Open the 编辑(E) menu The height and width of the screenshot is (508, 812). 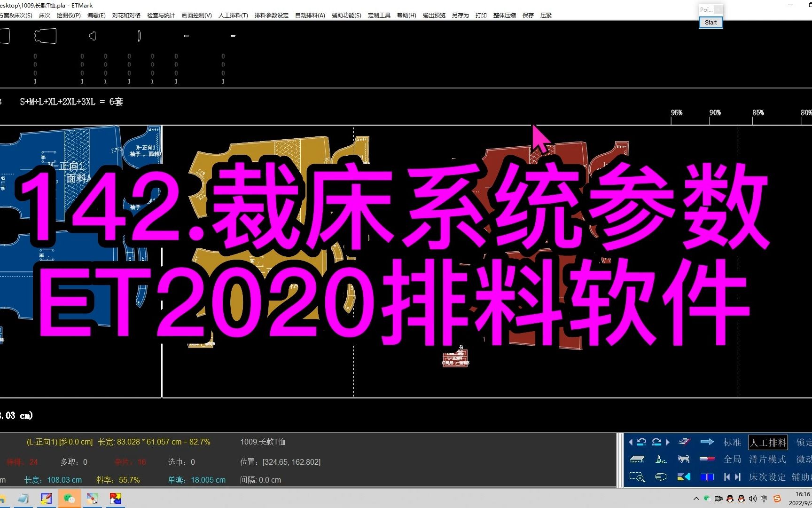(96, 16)
